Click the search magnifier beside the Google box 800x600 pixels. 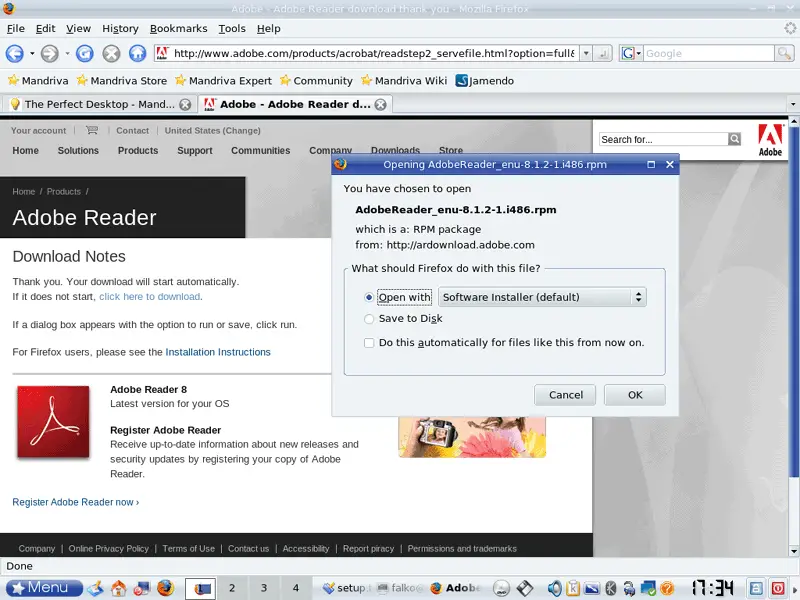pos(784,53)
